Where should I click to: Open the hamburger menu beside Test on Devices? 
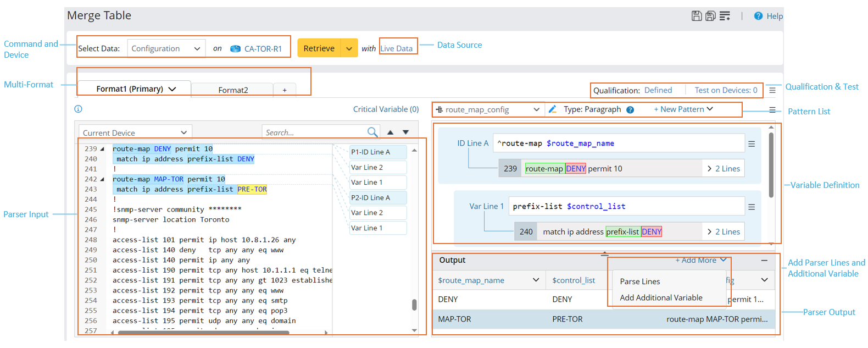coord(772,90)
